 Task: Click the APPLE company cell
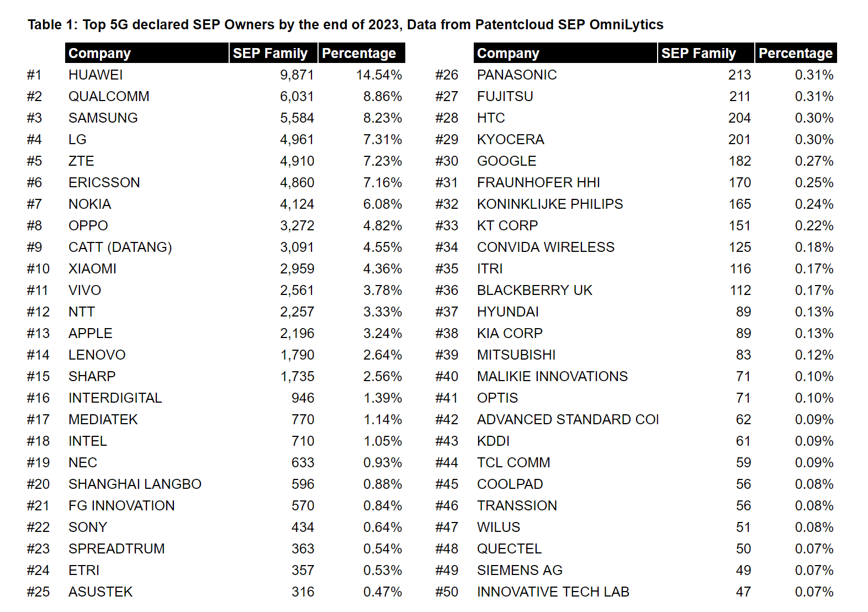click(90, 333)
